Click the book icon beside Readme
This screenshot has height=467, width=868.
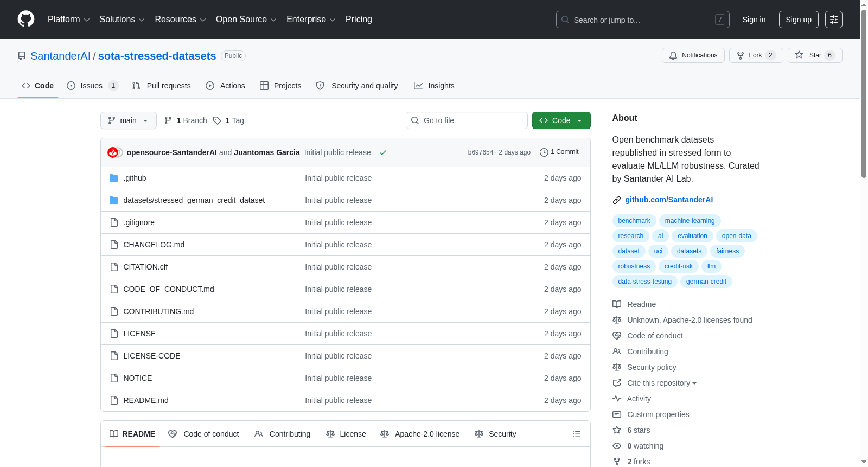[617, 304]
